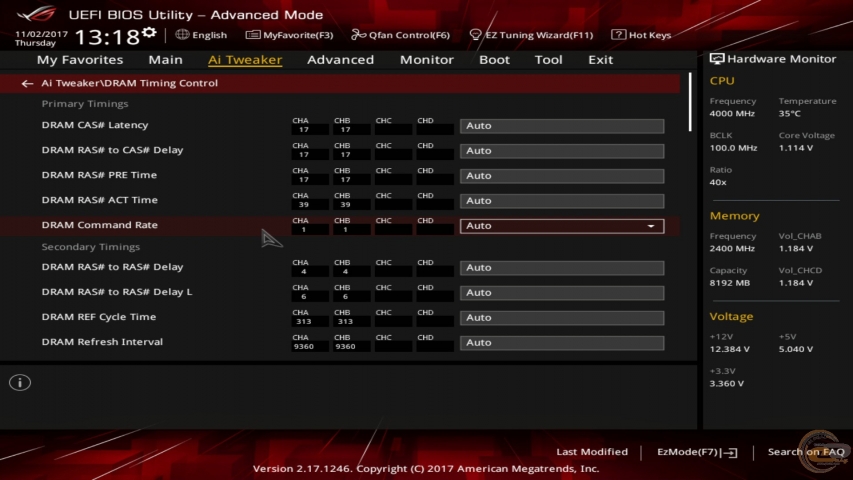
Task: Select DRAM RAS# PRE Time label
Action: click(x=99, y=175)
